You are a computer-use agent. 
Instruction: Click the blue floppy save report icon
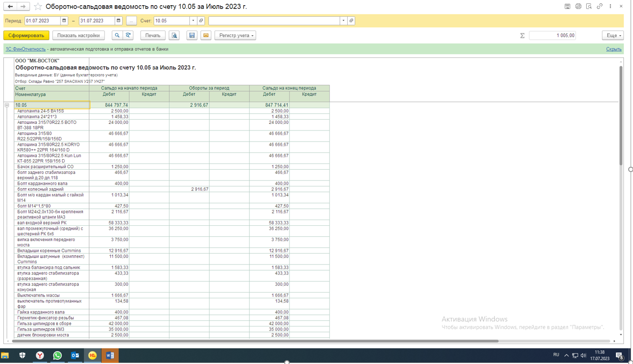192,35
